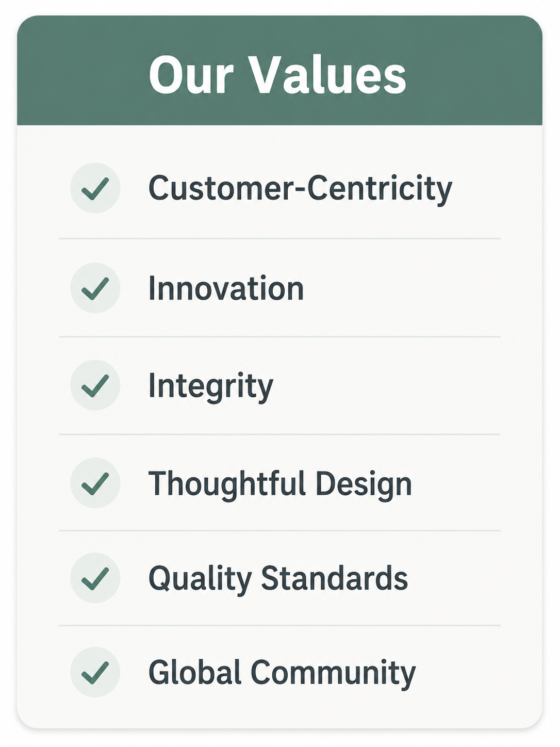The width and height of the screenshot is (560, 747).
Task: Select the Global Community checkmark icon
Action: pyautogui.click(x=95, y=672)
